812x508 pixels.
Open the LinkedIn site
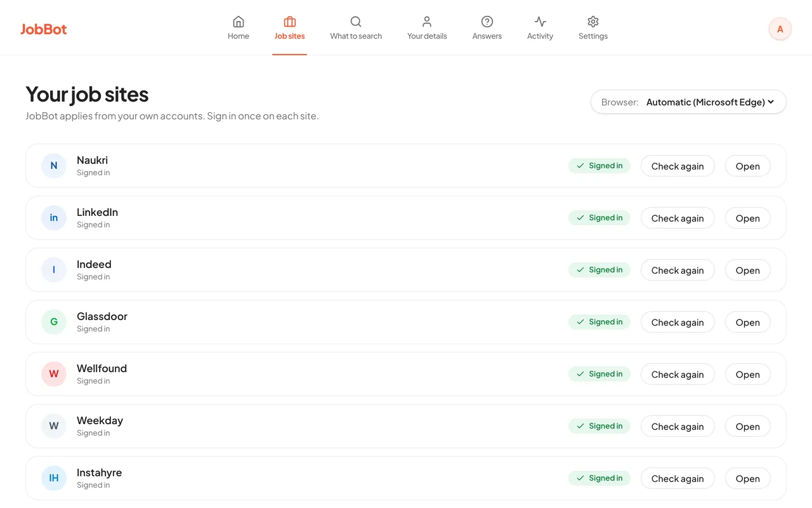coord(748,218)
